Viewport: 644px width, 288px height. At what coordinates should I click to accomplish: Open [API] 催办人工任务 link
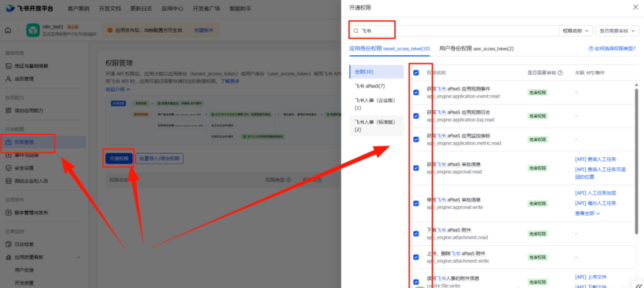click(595, 203)
